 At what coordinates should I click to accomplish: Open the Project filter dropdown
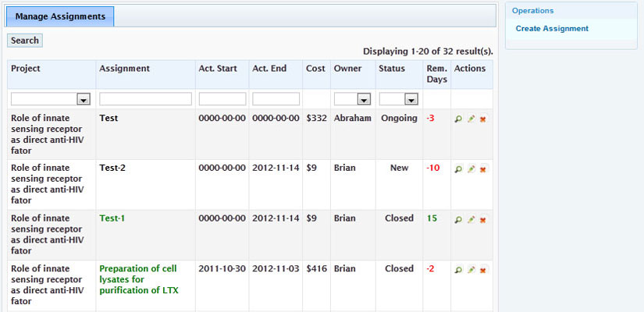84,100
